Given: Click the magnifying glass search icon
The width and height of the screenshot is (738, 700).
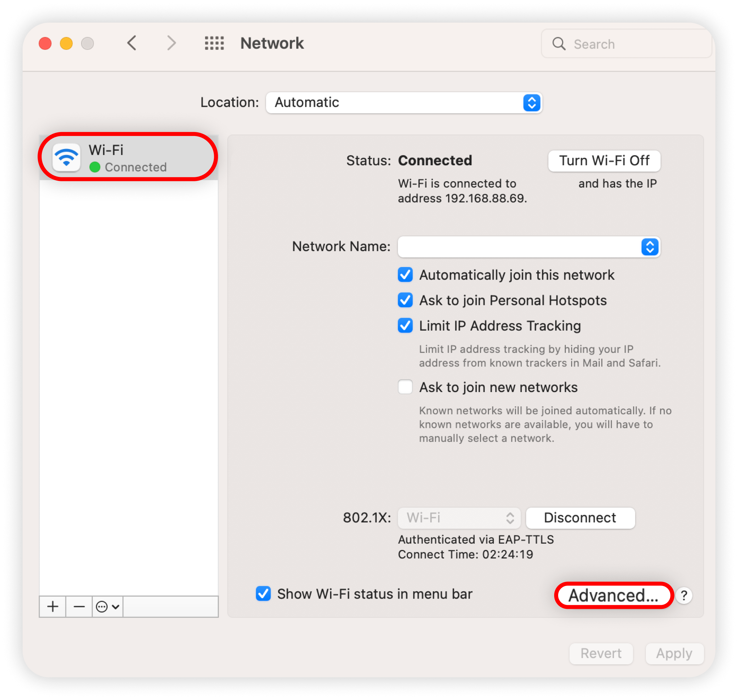Looking at the screenshot, I should coord(558,44).
